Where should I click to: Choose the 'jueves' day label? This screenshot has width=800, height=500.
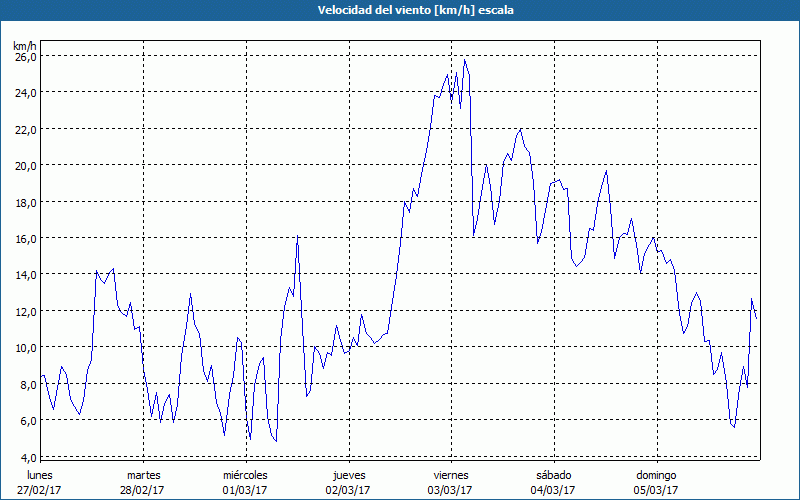(x=348, y=475)
